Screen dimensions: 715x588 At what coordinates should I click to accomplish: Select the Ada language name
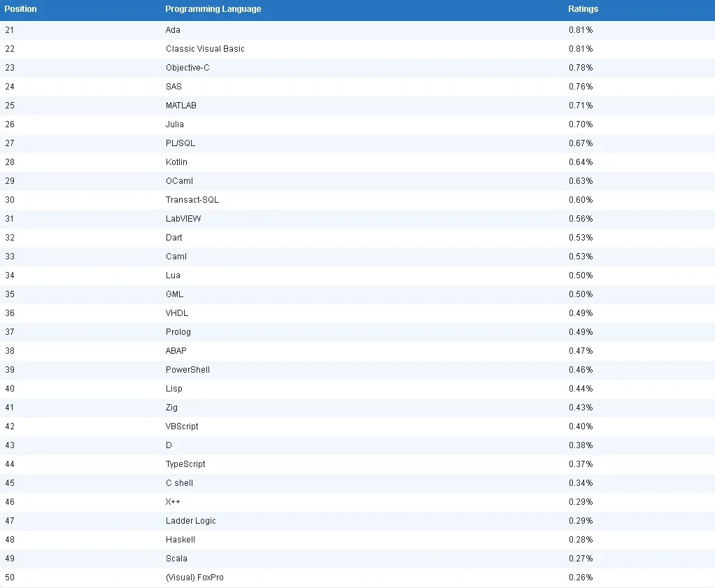pyautogui.click(x=173, y=30)
